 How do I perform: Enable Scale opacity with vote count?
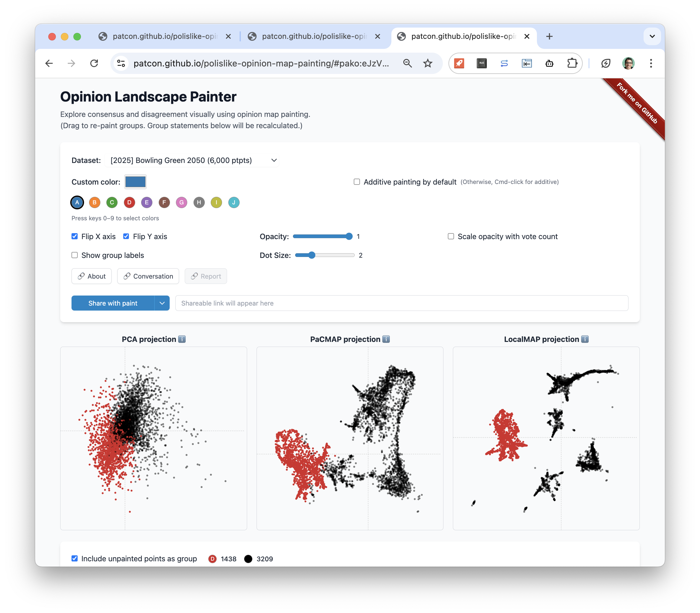(x=451, y=236)
